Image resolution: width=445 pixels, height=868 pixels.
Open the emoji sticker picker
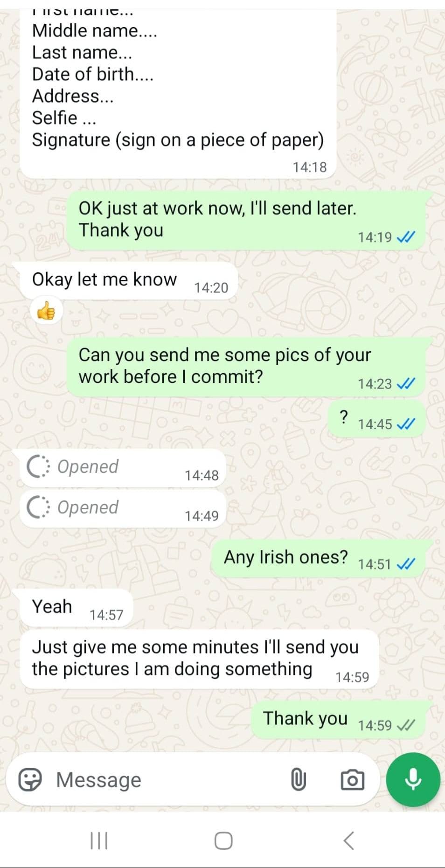pos(30,780)
